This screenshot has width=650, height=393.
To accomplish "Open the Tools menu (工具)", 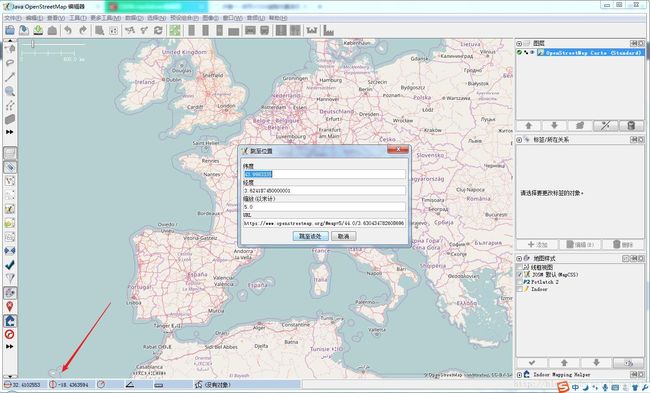I will pos(78,18).
